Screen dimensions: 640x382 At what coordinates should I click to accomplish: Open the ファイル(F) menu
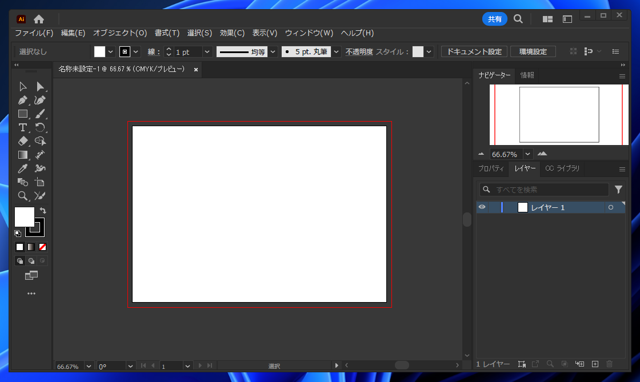coord(34,33)
